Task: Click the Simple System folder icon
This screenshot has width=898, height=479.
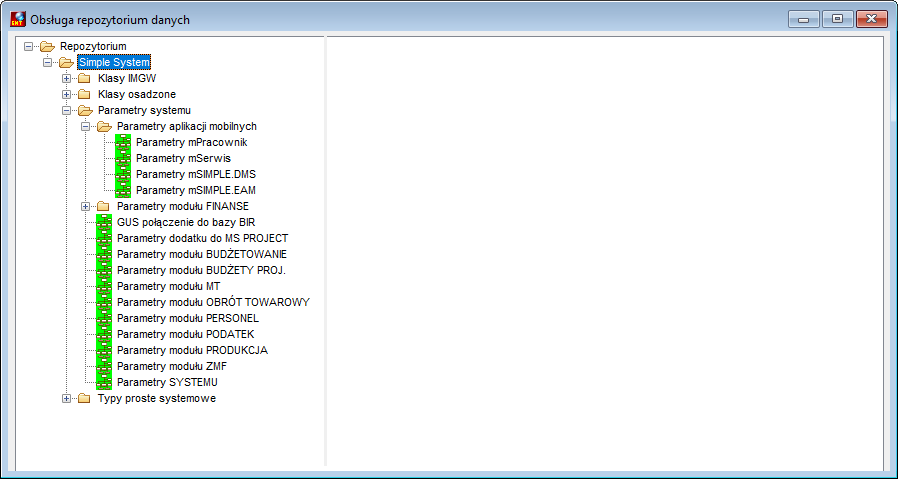Action: tap(66, 62)
